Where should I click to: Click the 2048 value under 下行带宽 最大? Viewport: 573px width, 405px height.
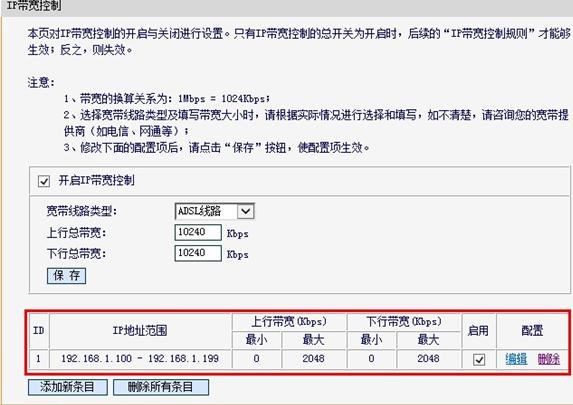coord(428,359)
